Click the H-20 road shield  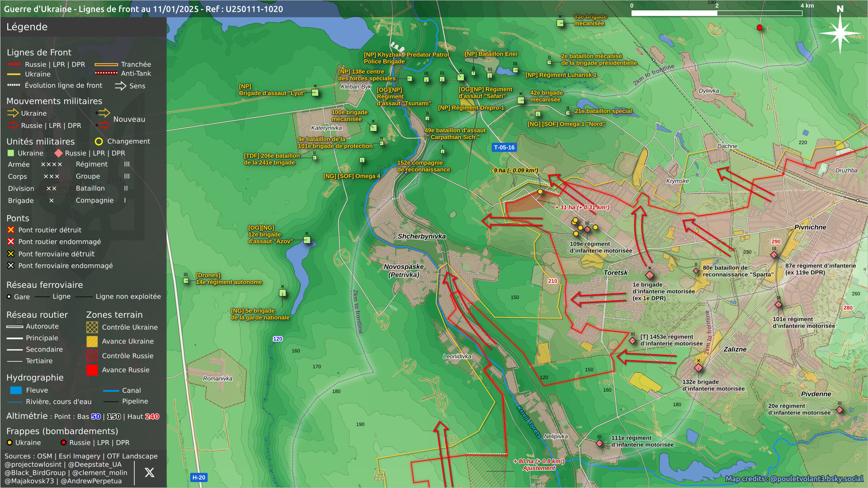pyautogui.click(x=199, y=477)
